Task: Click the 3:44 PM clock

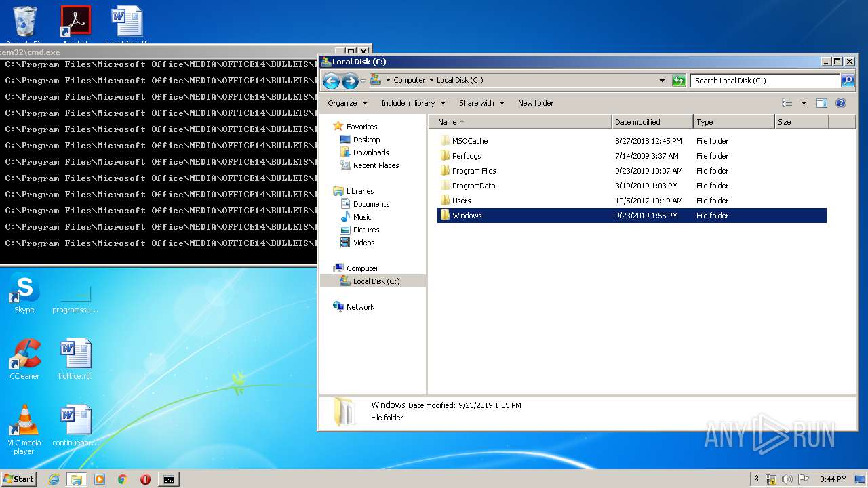Action: click(833, 479)
